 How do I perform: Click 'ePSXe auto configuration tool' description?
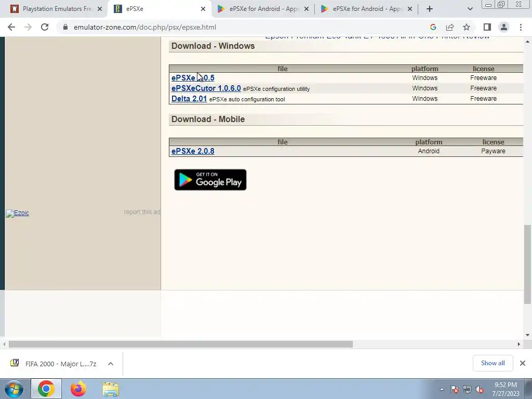tap(247, 99)
